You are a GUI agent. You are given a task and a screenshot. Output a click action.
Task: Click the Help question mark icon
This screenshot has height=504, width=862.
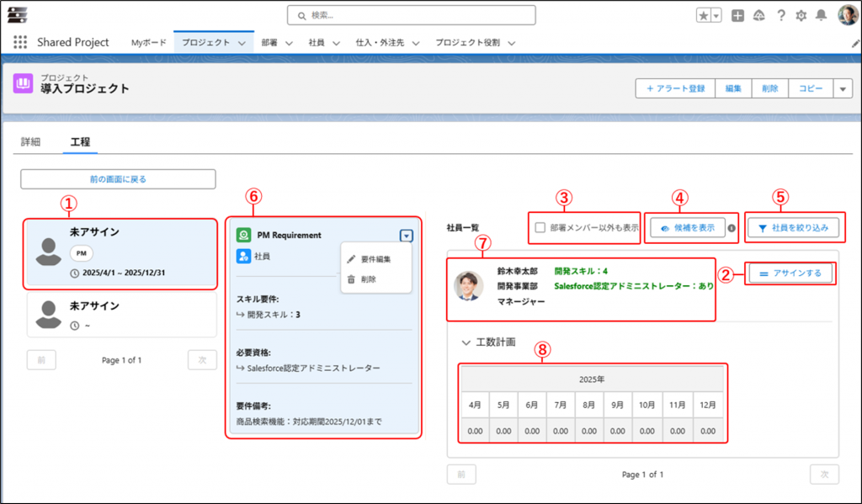pyautogui.click(x=780, y=16)
